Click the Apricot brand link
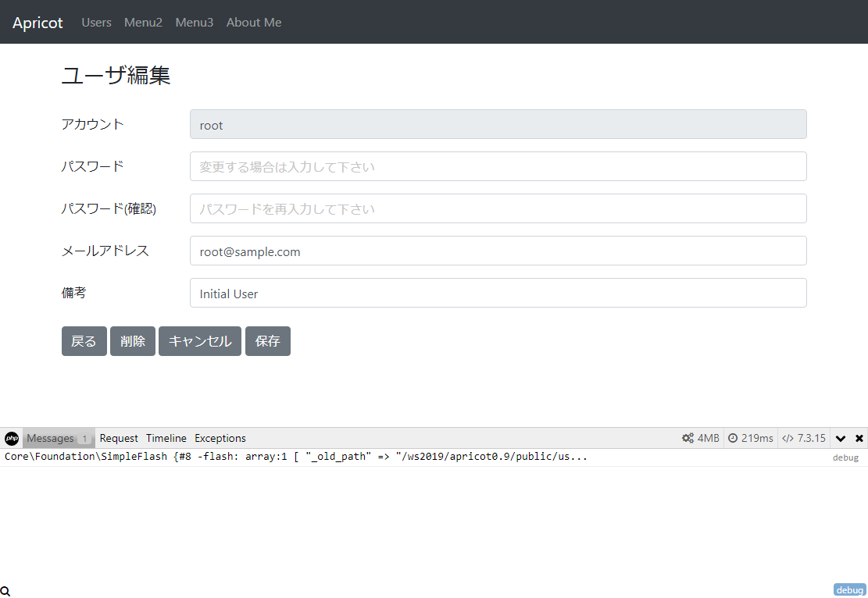Image resolution: width=868 pixels, height=598 pixels. (38, 23)
